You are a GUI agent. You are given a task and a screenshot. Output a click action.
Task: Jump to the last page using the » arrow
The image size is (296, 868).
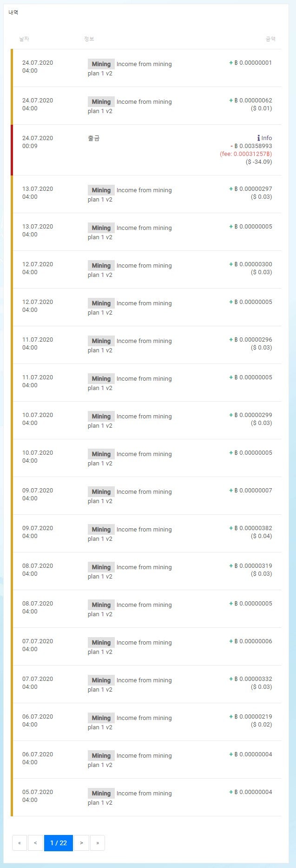pyautogui.click(x=97, y=843)
